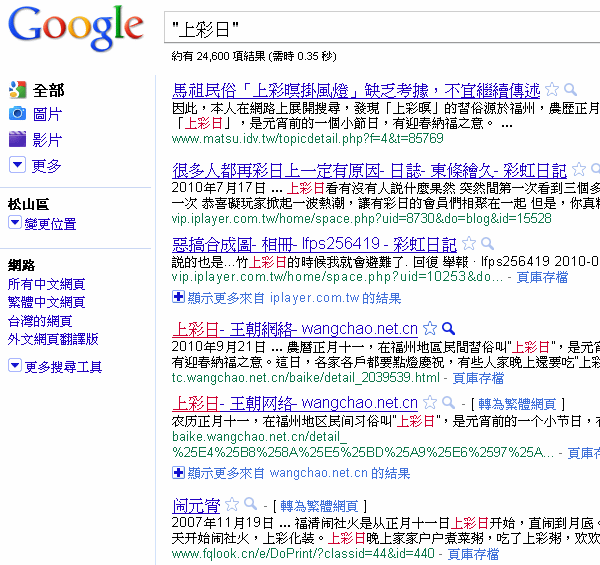The height and width of the screenshot is (565, 600).
Task: Open result 上彩日- 王朝網絡 (traditional)
Action: [295, 329]
